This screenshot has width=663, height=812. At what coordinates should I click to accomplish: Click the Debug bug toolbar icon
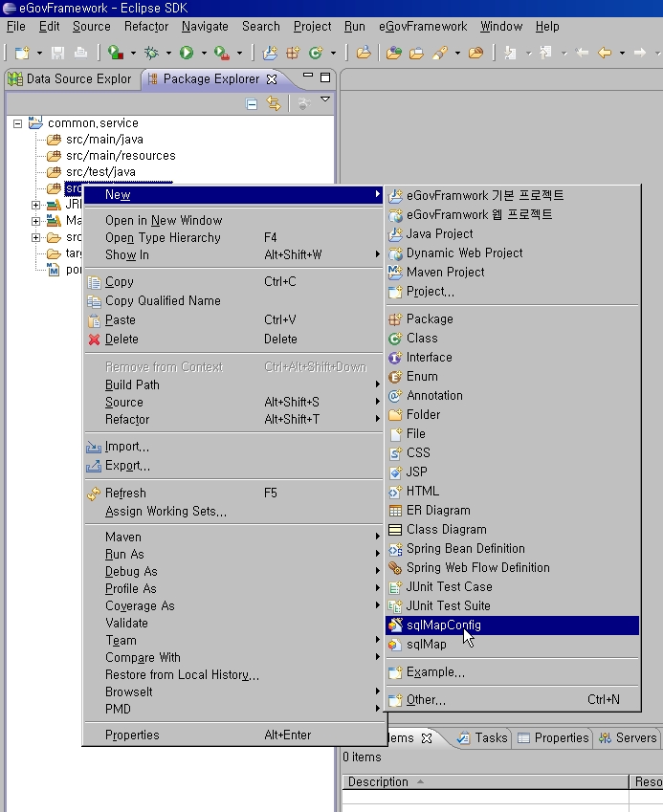[x=151, y=53]
